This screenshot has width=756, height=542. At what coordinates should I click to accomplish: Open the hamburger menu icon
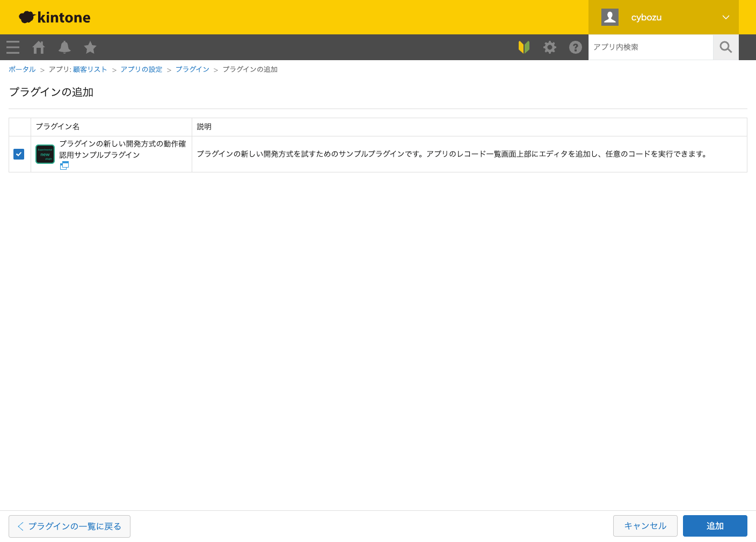(x=13, y=47)
